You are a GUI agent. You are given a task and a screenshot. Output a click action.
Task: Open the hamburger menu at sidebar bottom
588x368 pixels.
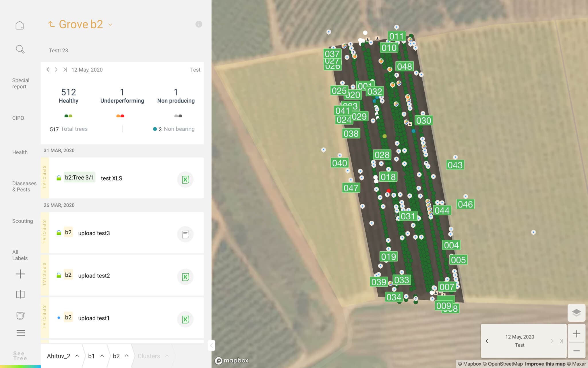[20, 333]
